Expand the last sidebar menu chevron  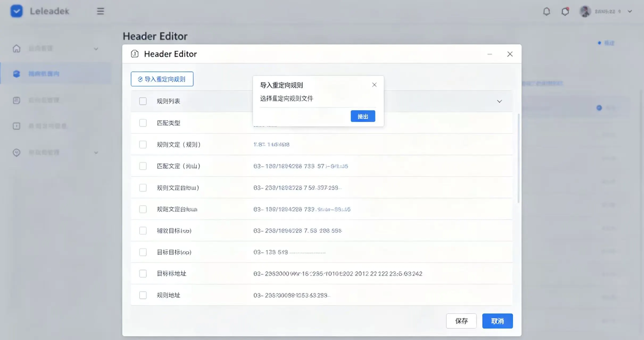tap(96, 153)
